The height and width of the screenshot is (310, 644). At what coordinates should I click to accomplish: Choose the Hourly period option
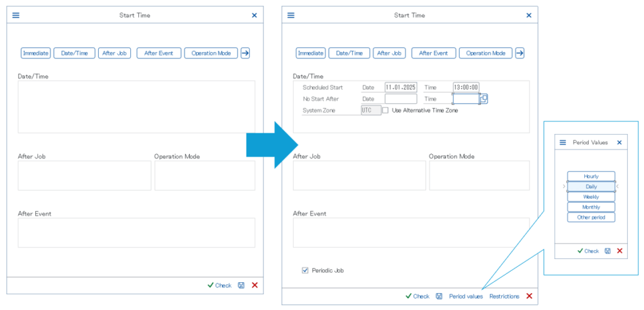[591, 177]
